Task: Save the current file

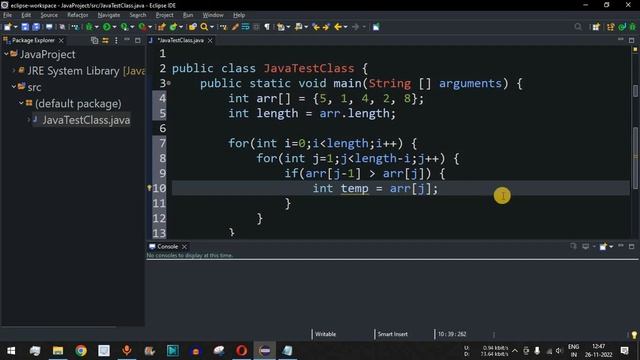Action: click(x=25, y=27)
